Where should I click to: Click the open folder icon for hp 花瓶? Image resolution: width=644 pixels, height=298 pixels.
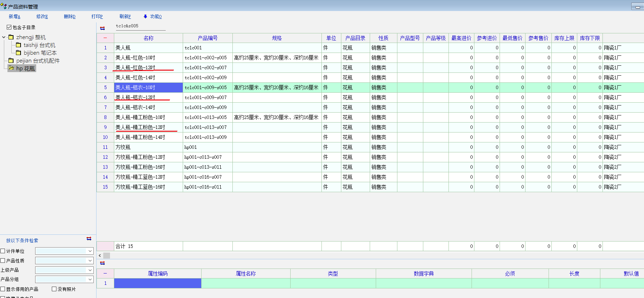point(11,68)
